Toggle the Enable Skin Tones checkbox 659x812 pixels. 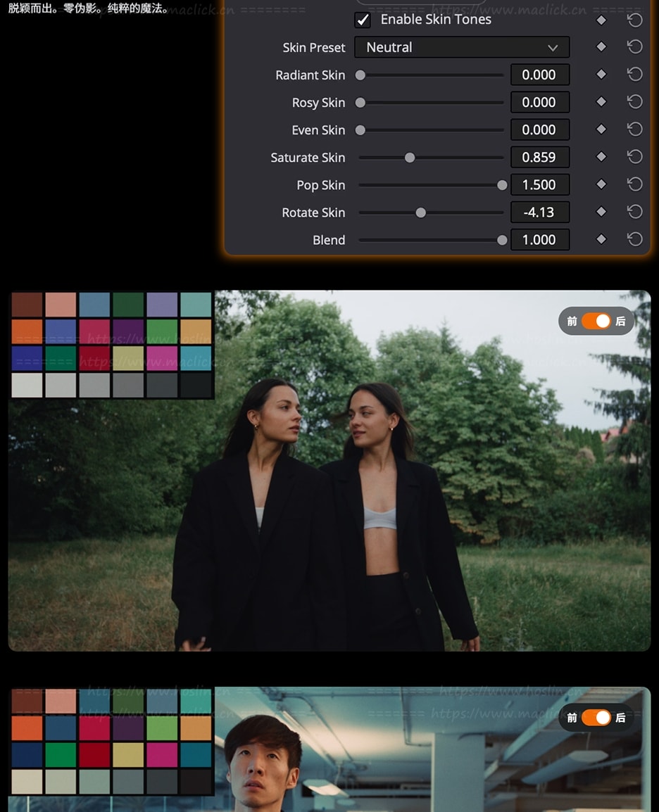[x=363, y=20]
